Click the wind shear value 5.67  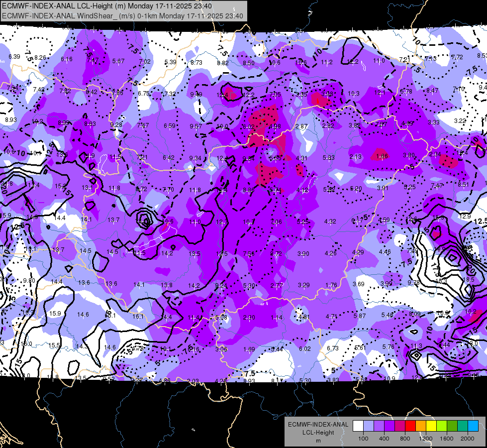click(118, 61)
